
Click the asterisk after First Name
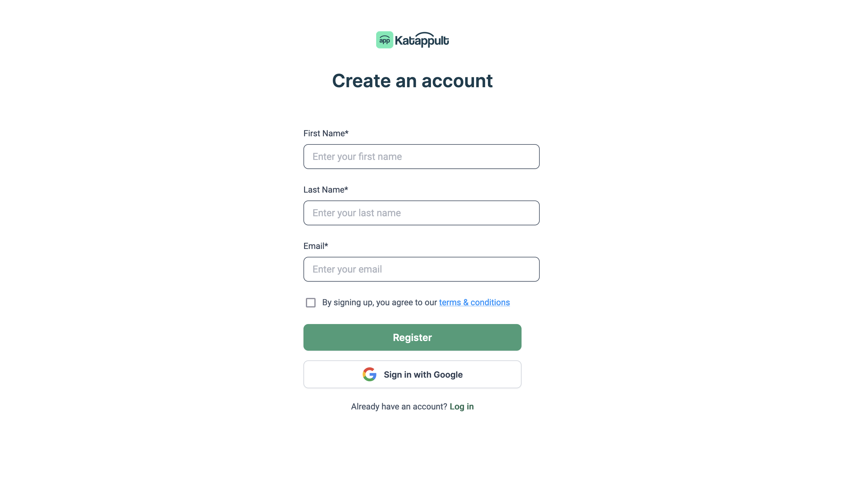coord(347,132)
